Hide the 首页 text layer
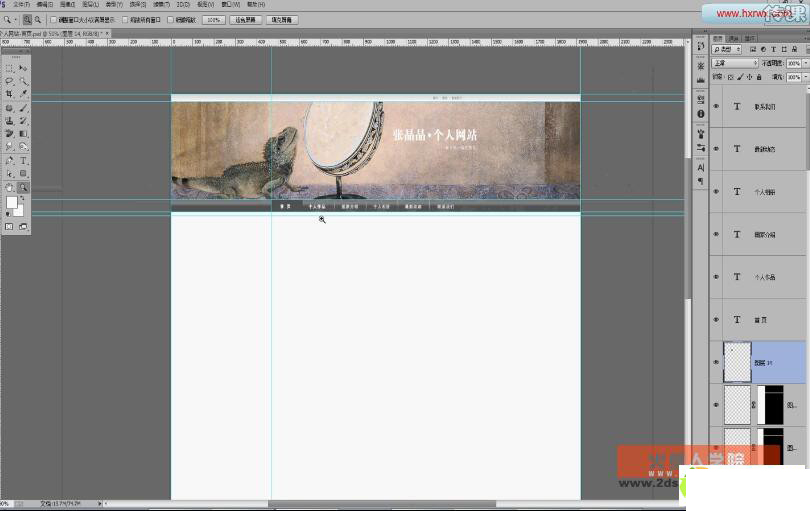This screenshot has height=511, width=810. 716,319
